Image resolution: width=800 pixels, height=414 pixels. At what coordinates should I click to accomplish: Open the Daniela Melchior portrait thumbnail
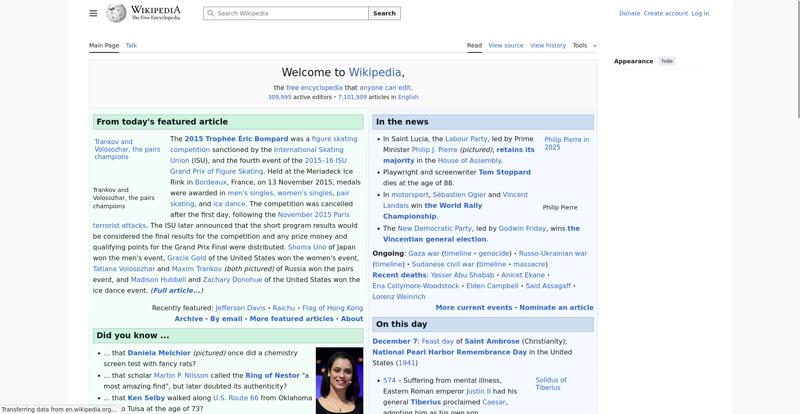[x=339, y=380]
